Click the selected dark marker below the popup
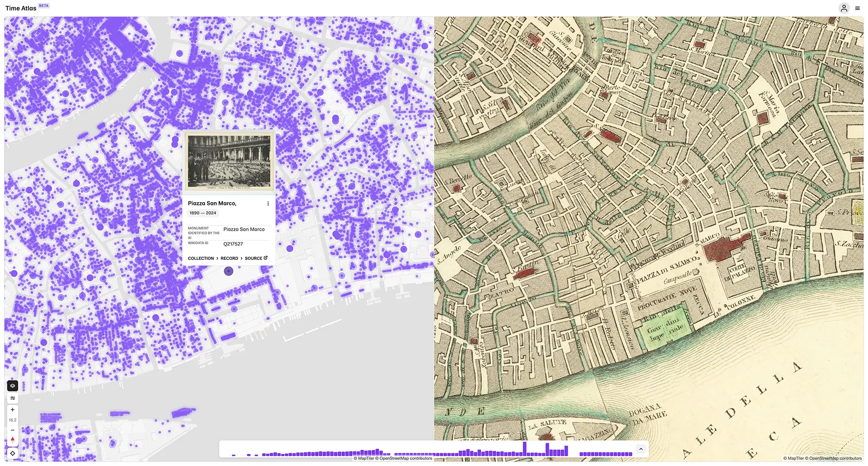 coord(229,271)
